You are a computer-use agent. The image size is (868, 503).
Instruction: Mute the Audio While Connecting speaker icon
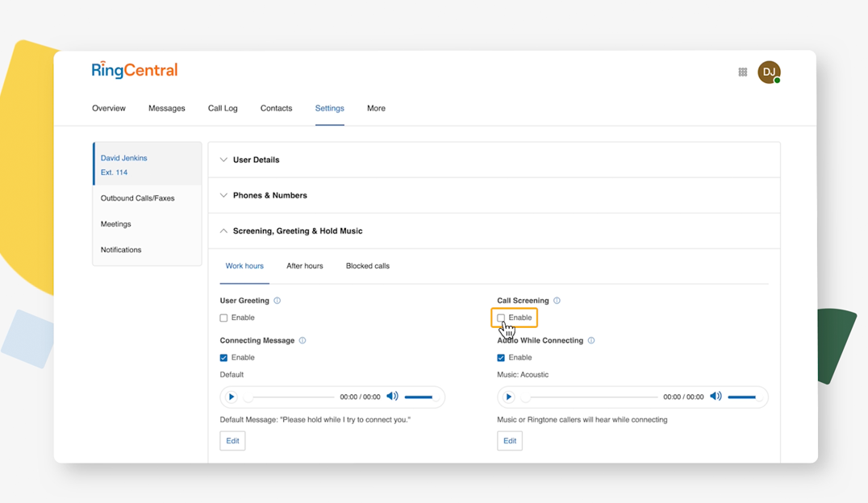(716, 397)
